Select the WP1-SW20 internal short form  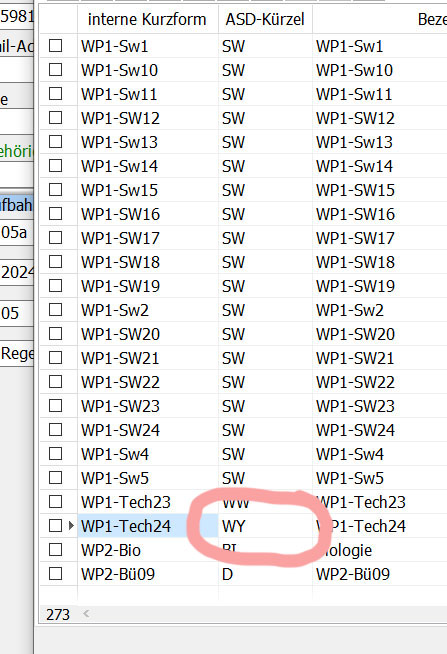click(148, 334)
